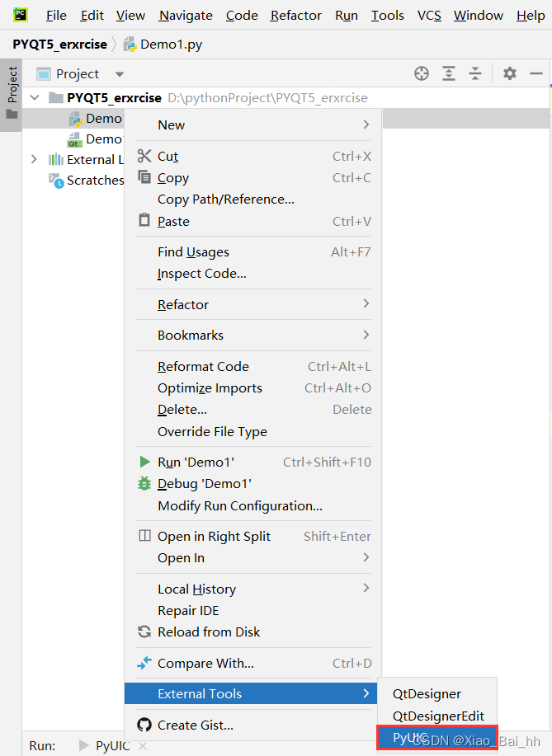Screen dimensions: 552x756
Task: Click the External Libraries icon
Action: click(56, 159)
